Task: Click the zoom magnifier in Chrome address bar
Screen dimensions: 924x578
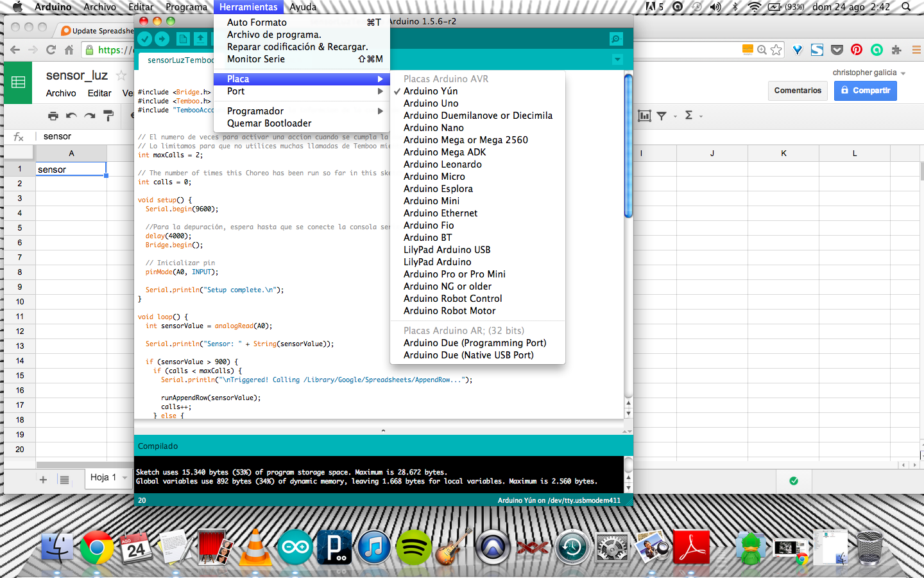Action: (x=762, y=49)
